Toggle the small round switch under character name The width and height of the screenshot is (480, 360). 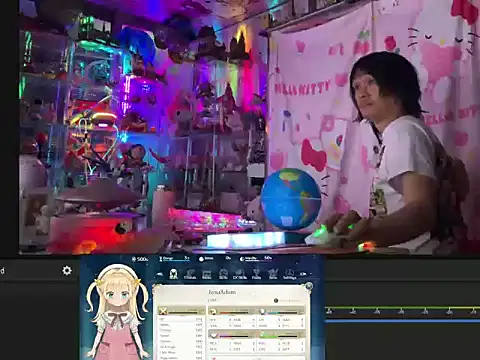coord(276,300)
